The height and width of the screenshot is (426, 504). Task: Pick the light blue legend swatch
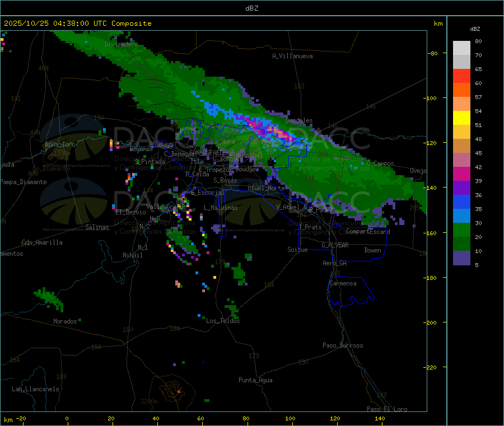tap(461, 216)
